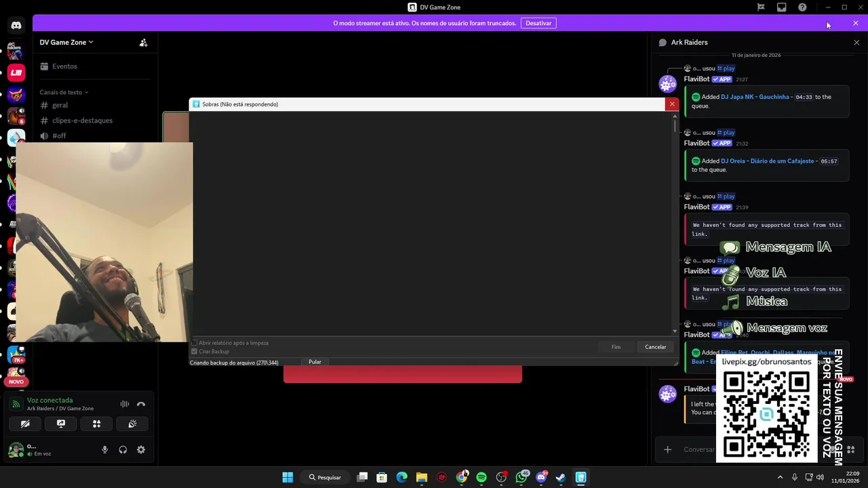Image resolution: width=868 pixels, height=488 pixels.
Task: Close the Sobras not responding window
Action: click(x=672, y=104)
